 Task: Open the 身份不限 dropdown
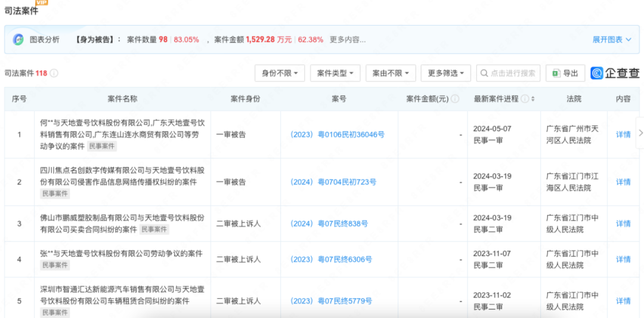click(280, 73)
